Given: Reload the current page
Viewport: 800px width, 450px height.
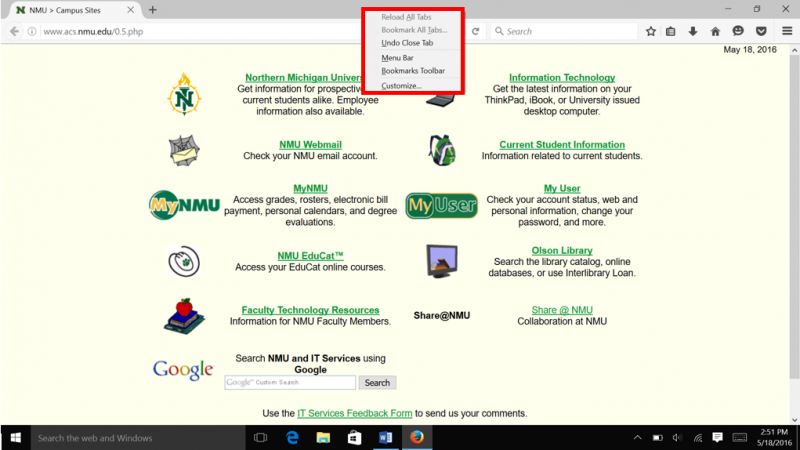Looking at the screenshot, I should click(x=476, y=31).
